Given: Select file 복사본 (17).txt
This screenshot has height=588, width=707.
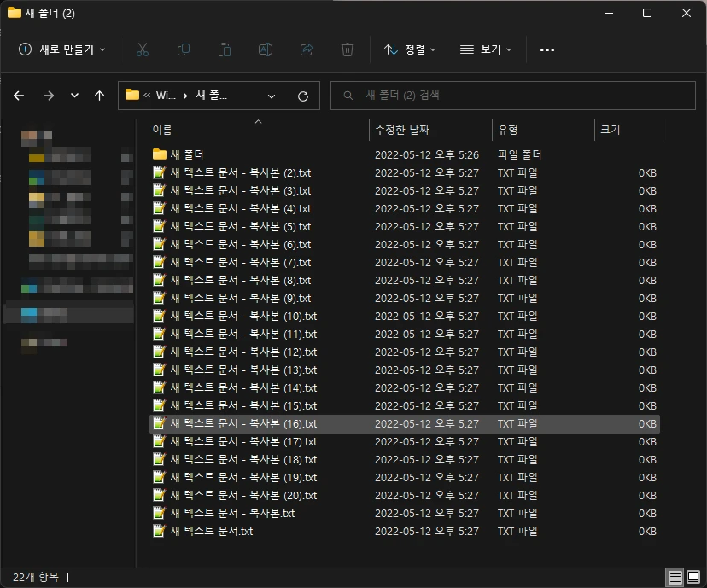Looking at the screenshot, I should [x=405, y=441].
